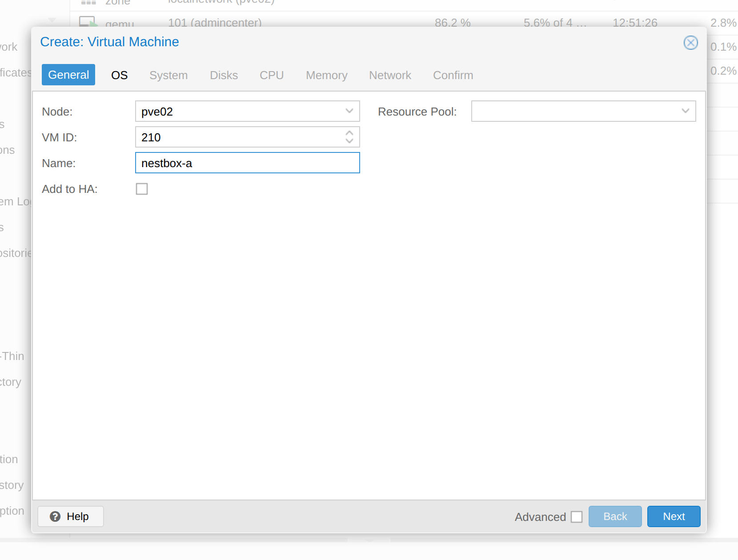Open the Network tab
The height and width of the screenshot is (560, 738).
point(390,75)
